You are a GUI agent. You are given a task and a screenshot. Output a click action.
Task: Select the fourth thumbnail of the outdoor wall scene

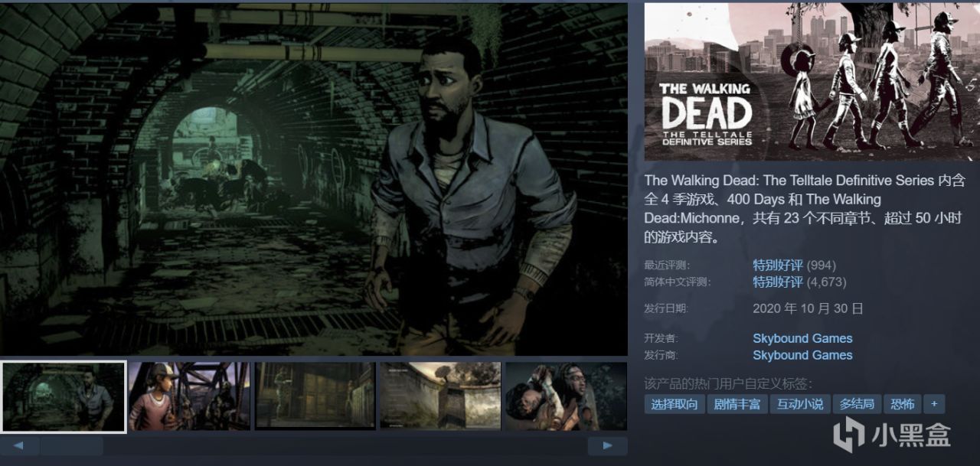[x=440, y=396]
